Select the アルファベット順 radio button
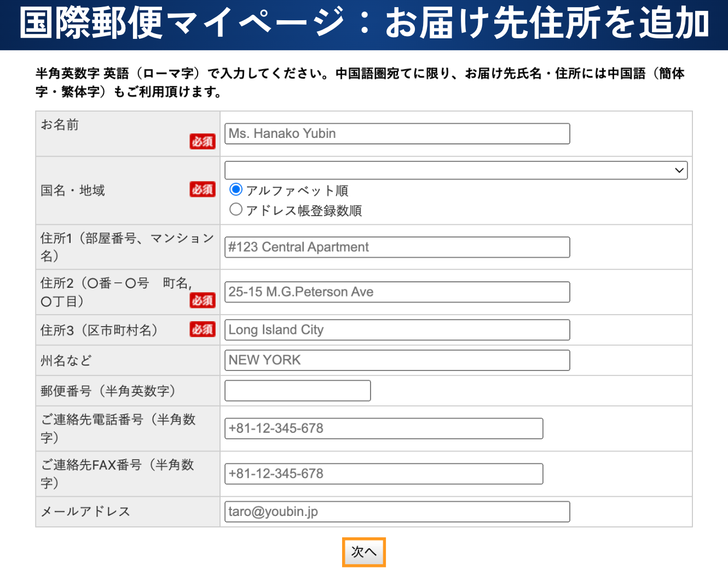Viewport: 728px width, 580px height. pos(236,190)
